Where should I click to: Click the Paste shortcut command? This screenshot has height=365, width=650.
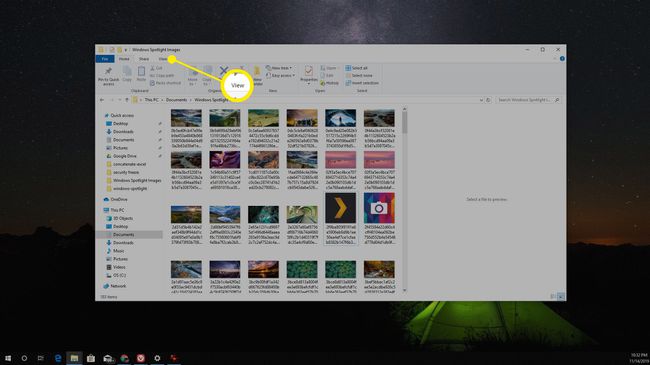(x=165, y=83)
